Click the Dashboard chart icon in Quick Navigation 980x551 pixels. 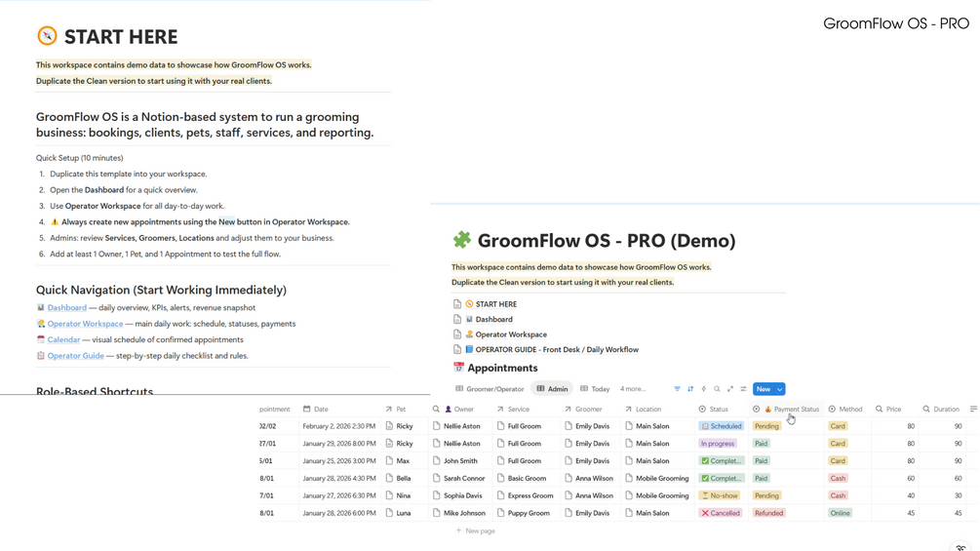point(41,307)
